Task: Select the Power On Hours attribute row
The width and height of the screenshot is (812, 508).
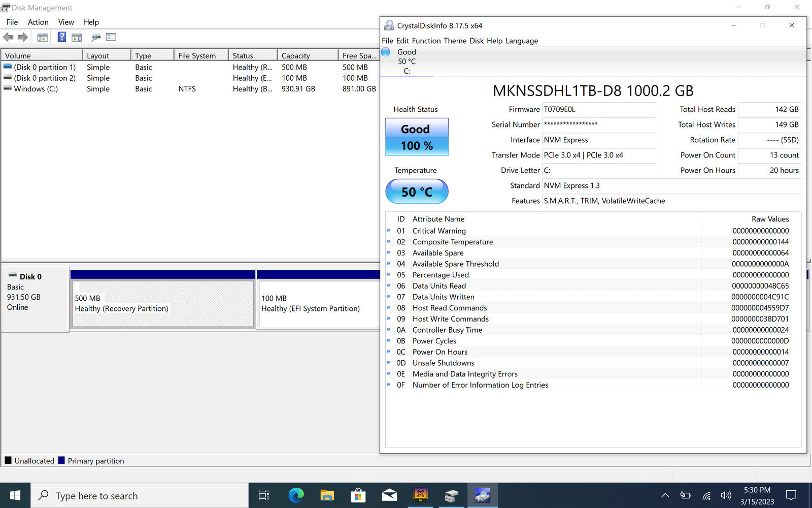Action: pos(593,352)
